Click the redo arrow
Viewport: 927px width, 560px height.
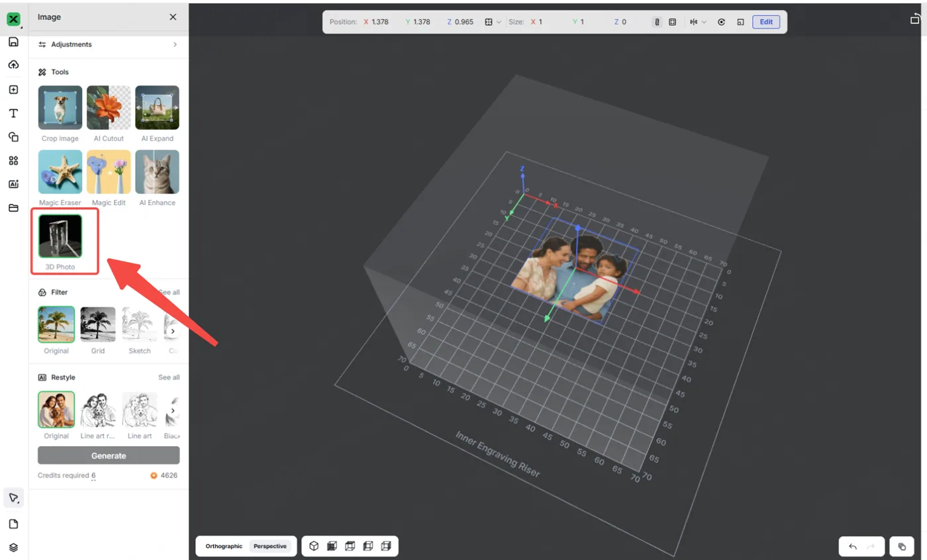(871, 547)
